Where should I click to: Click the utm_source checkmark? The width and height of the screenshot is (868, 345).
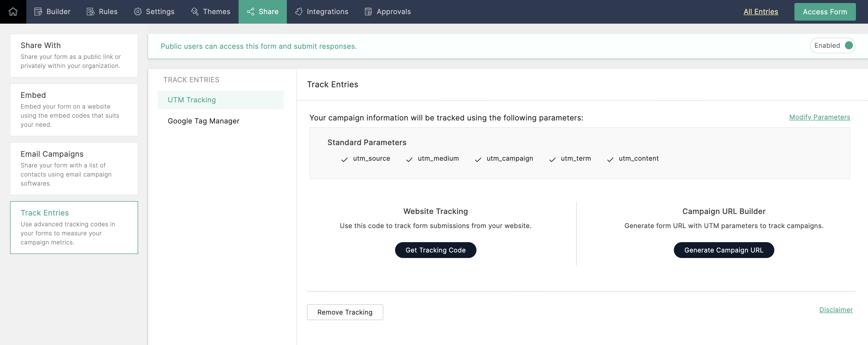(x=344, y=159)
